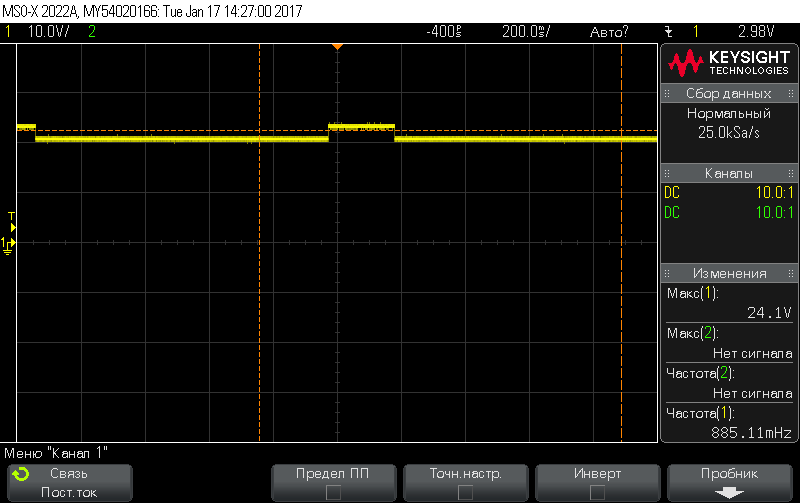The height and width of the screenshot is (503, 800).
Task: Click channel 1 DC 10.0:1 row
Action: pyautogui.click(x=729, y=192)
